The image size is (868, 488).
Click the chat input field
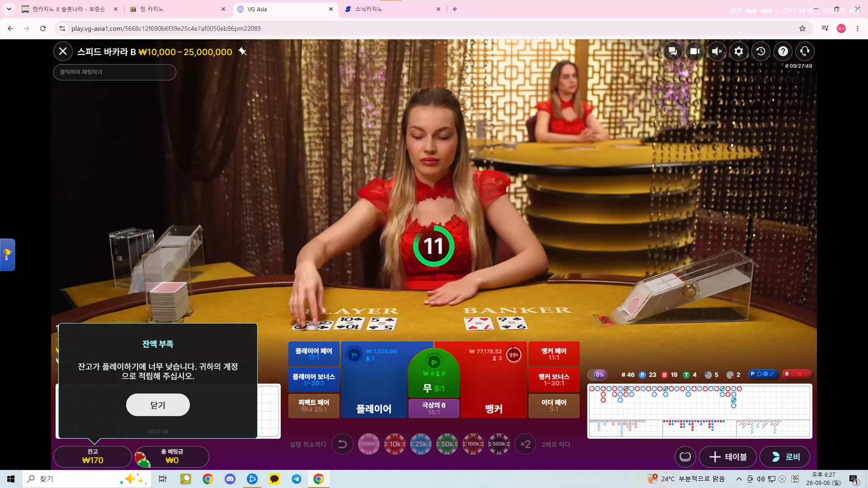point(115,72)
